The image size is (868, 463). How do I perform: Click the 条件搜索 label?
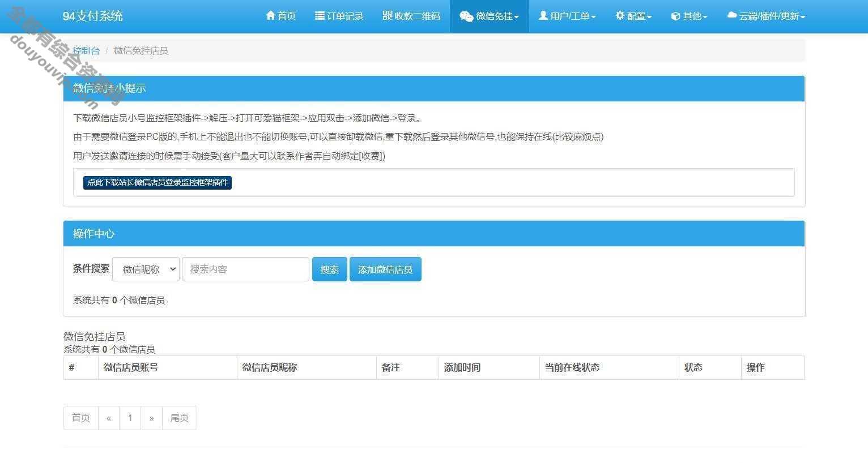pyautogui.click(x=91, y=269)
